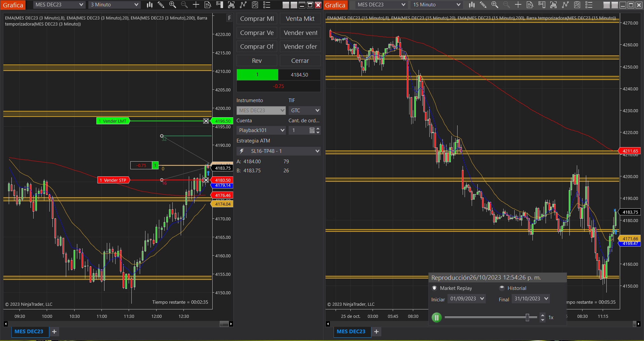Viewport: 644px width, 341px height.
Task: Cancel the Vender LMT order with its X
Action: pyautogui.click(x=206, y=121)
